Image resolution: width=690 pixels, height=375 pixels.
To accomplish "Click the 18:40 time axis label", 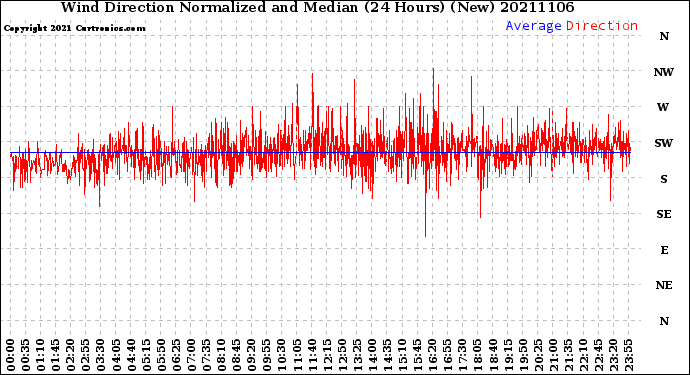I will point(493,355).
